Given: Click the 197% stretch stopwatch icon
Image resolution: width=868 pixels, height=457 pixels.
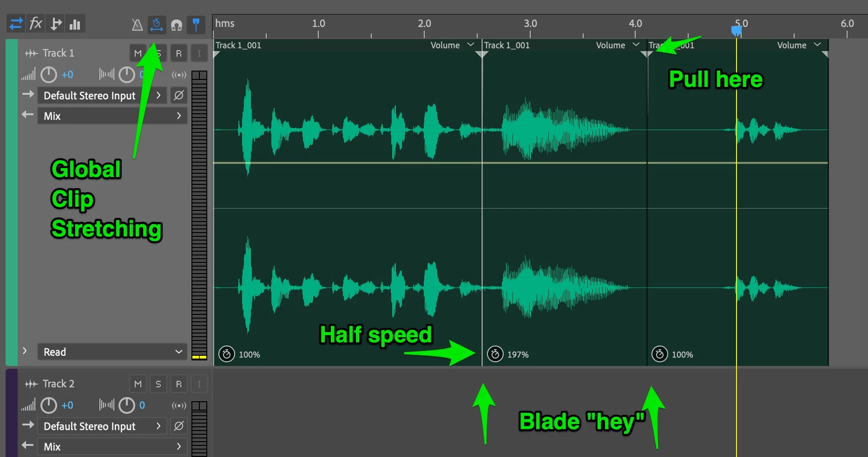Looking at the screenshot, I should (495, 354).
